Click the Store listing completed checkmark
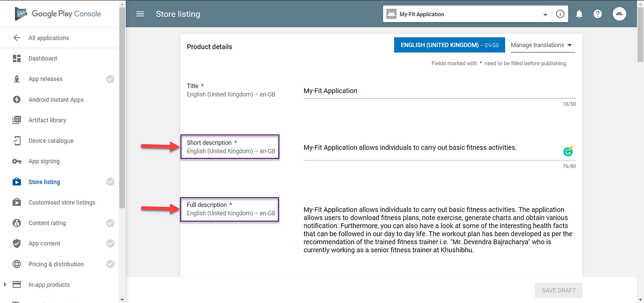Viewport: 644px width, 303px height. click(x=110, y=182)
